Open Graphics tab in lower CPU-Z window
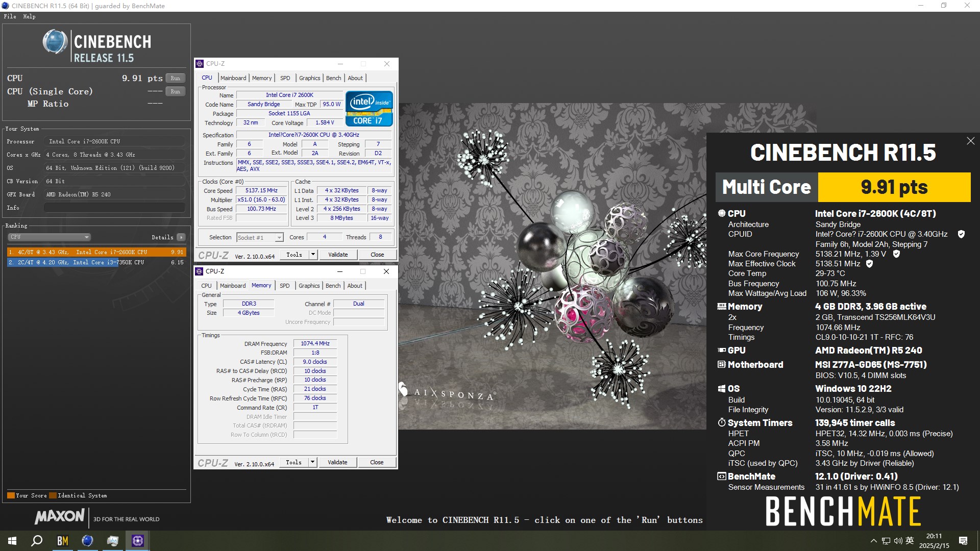980x551 pixels. click(x=309, y=286)
